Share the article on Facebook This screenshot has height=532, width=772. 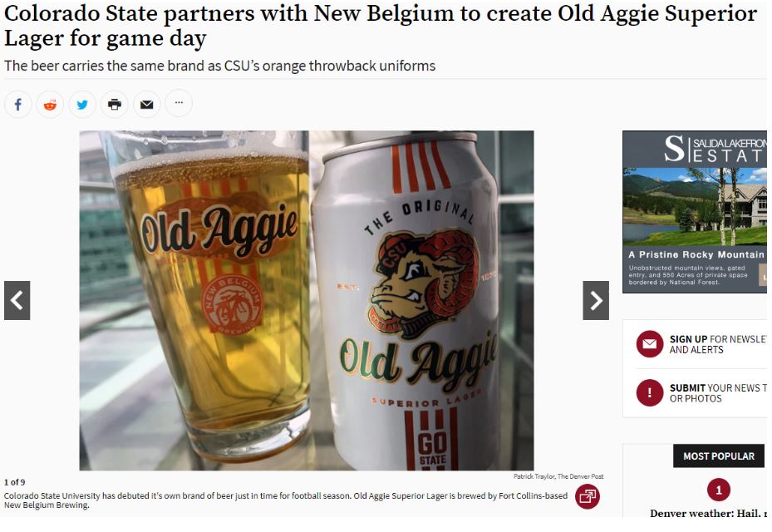coord(18,105)
